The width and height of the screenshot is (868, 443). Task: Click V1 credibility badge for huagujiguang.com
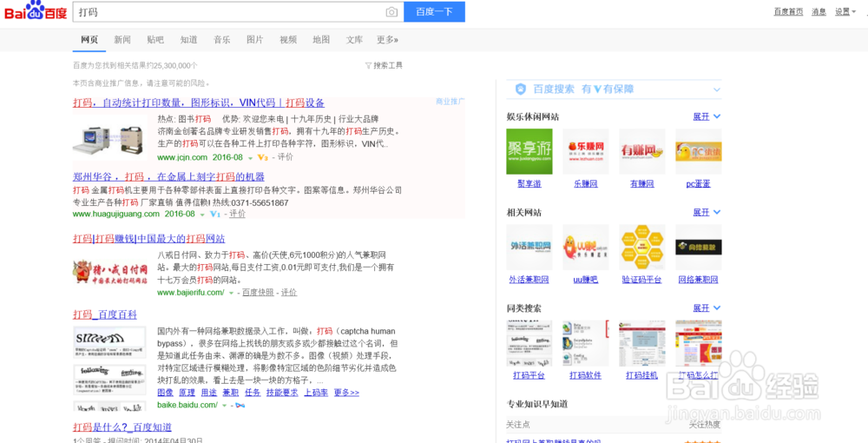pos(215,214)
